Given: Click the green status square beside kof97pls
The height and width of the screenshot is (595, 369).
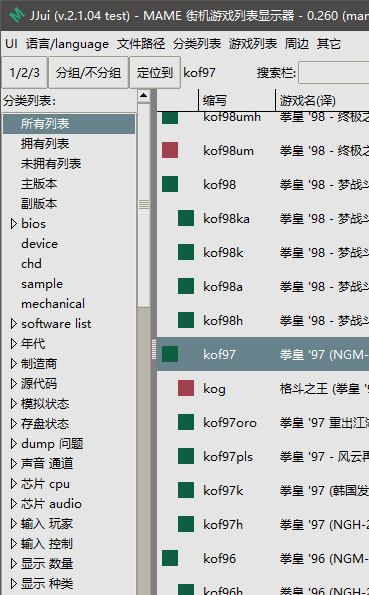Looking at the screenshot, I should [186, 456].
